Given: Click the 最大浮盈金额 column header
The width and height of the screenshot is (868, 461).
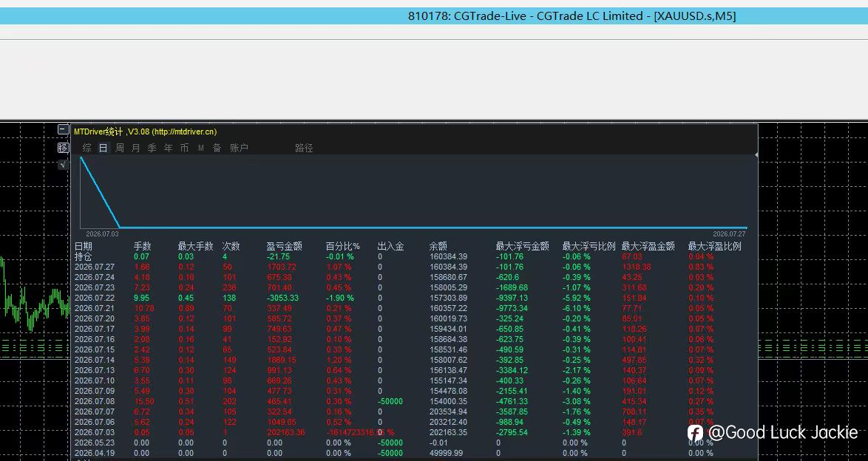Looking at the screenshot, I should [x=648, y=246].
